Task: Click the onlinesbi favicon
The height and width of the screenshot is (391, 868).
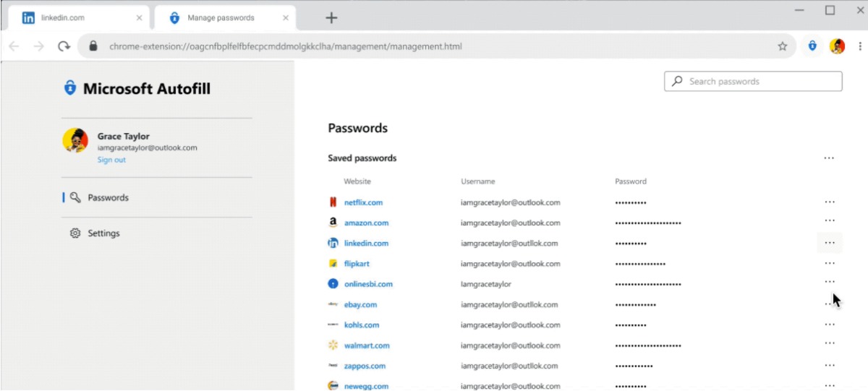Action: [x=333, y=284]
